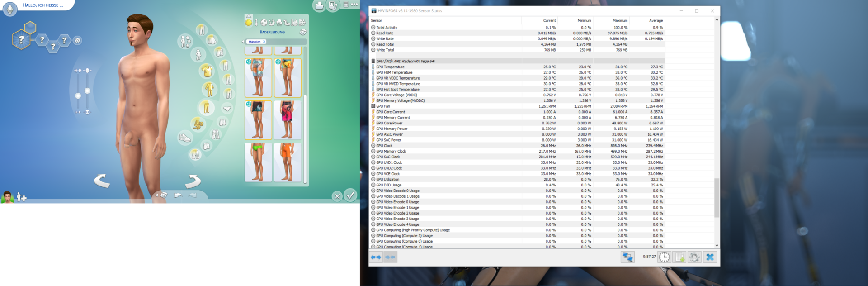This screenshot has height=286, width=868.
Task: Cancel with the X button in Create-a-Sim
Action: click(x=337, y=196)
